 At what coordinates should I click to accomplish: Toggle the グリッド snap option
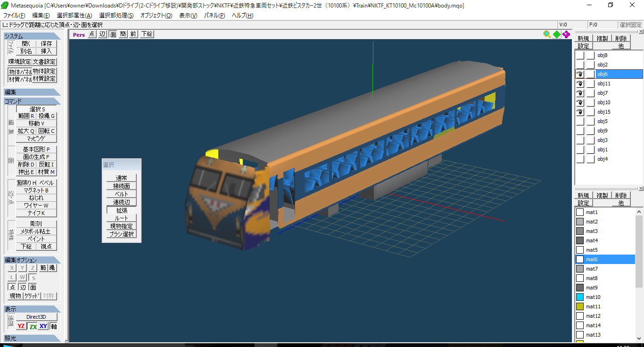pos(32,296)
